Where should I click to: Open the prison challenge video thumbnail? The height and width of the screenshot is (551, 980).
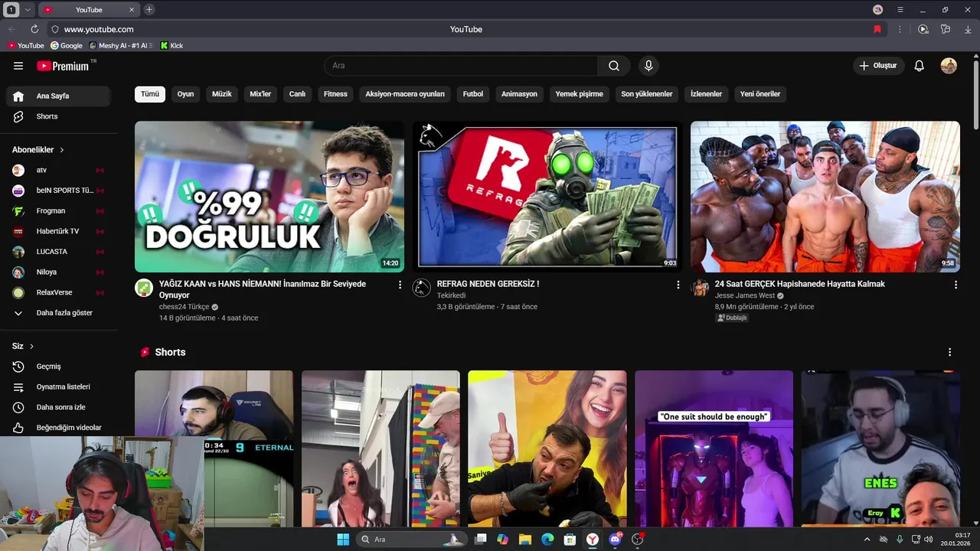[x=825, y=197]
